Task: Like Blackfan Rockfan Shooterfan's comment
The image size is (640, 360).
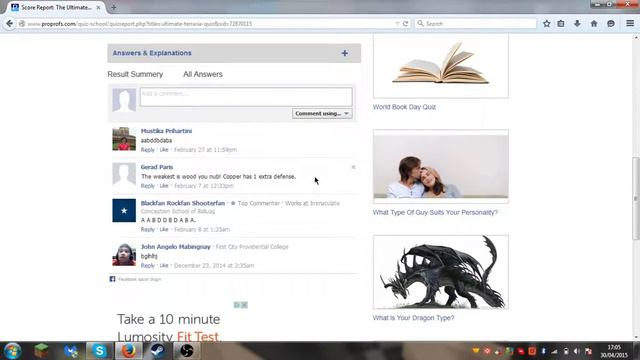Action: point(164,229)
